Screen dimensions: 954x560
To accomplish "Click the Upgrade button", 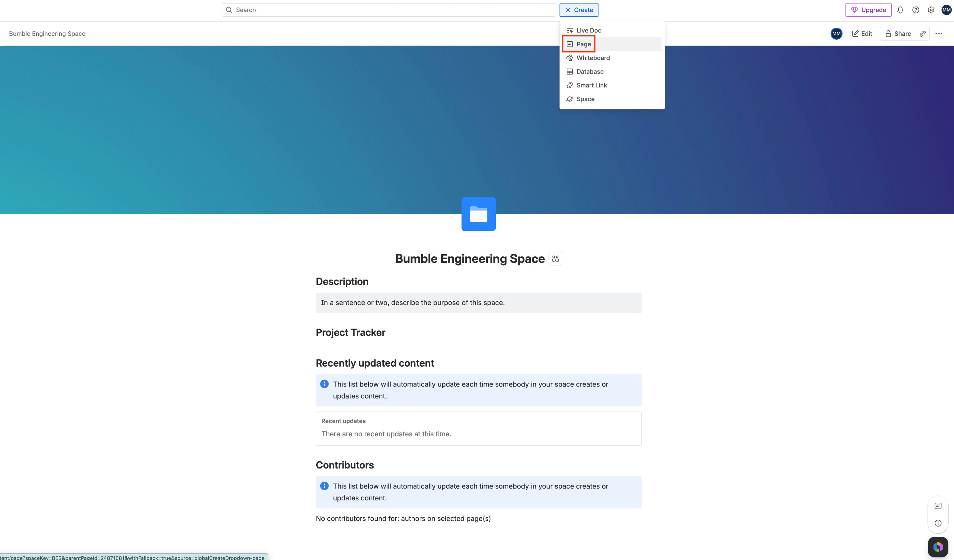I will tap(868, 10).
